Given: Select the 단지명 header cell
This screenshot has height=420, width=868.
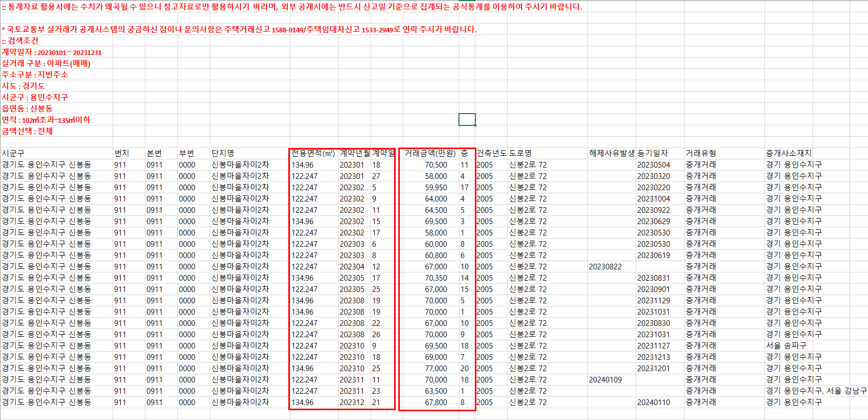Looking at the screenshot, I should tap(250, 153).
